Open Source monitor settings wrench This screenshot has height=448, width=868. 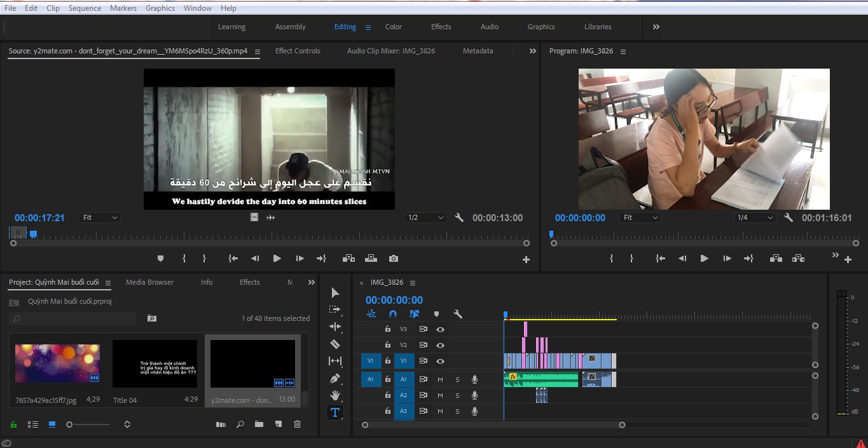click(x=459, y=217)
